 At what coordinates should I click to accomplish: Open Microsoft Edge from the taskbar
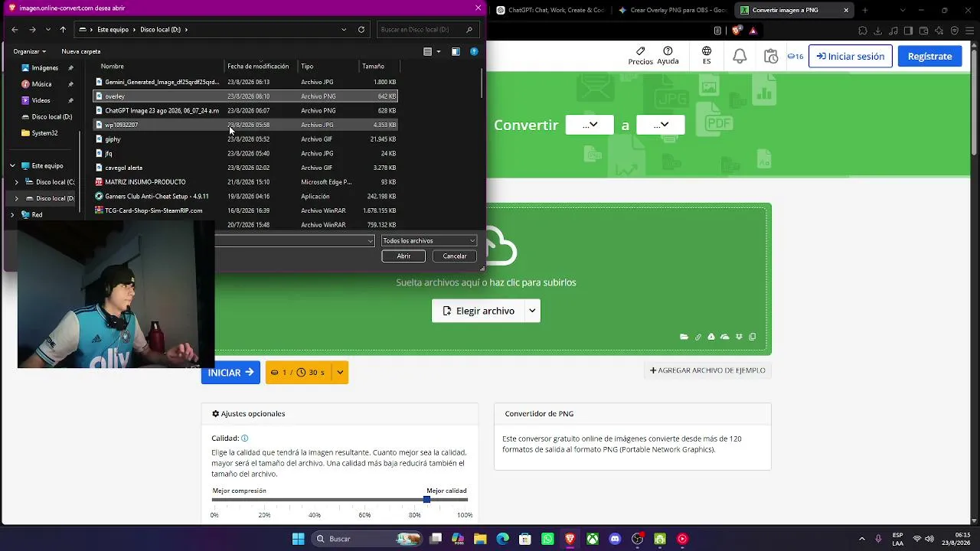[502, 539]
